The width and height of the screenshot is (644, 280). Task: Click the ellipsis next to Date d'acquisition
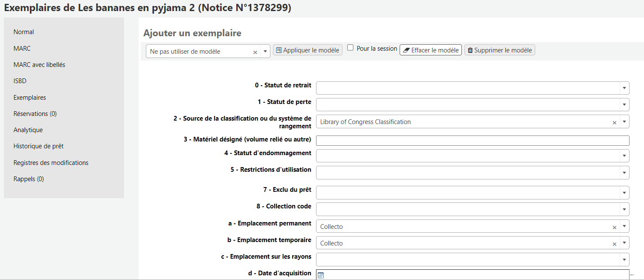[x=632, y=274]
